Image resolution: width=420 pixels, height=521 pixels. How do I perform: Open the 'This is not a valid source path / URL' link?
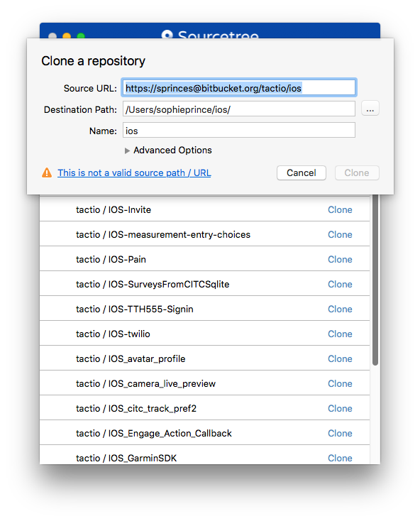tap(134, 172)
